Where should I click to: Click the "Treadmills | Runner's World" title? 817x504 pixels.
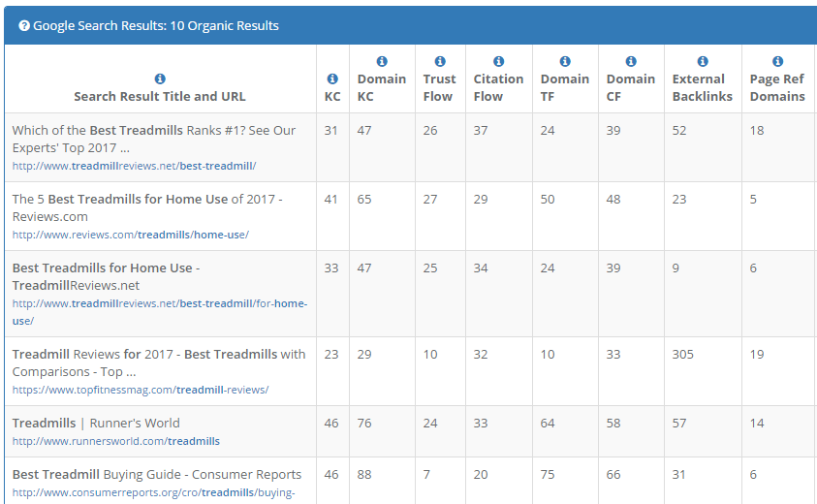(x=96, y=423)
